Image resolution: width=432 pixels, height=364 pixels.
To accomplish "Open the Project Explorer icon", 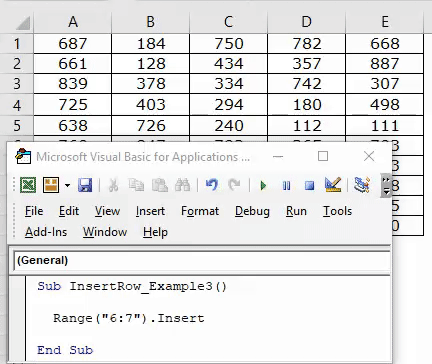I will pos(362,185).
